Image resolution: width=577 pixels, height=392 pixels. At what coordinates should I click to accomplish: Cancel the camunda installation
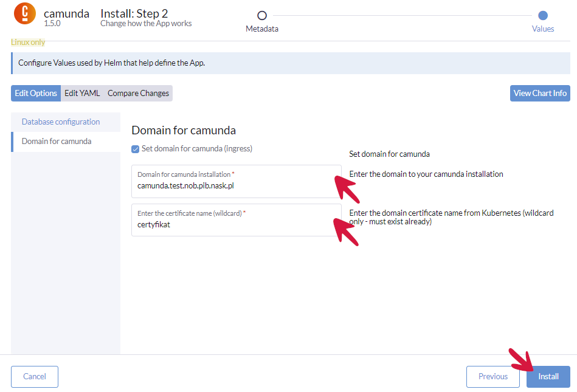35,376
